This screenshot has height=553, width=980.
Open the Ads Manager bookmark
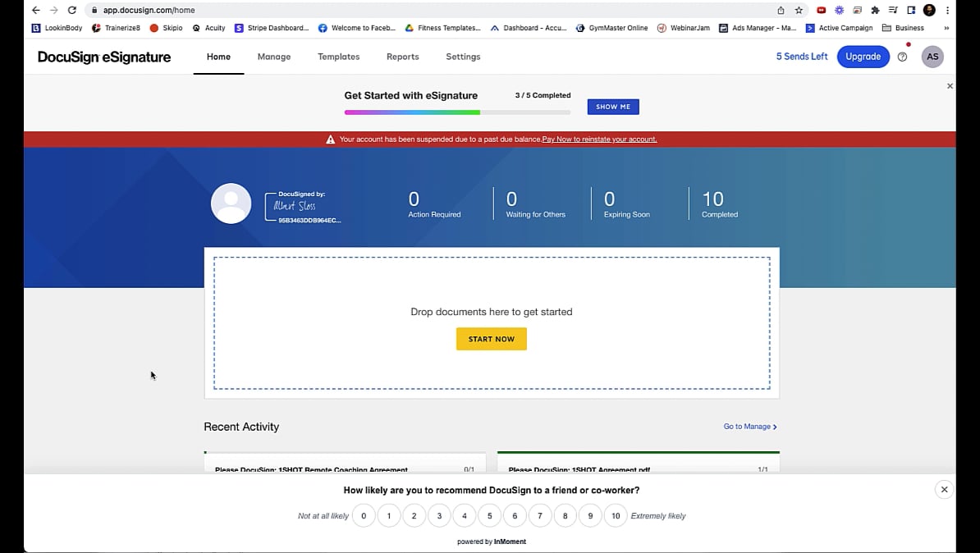tap(757, 28)
